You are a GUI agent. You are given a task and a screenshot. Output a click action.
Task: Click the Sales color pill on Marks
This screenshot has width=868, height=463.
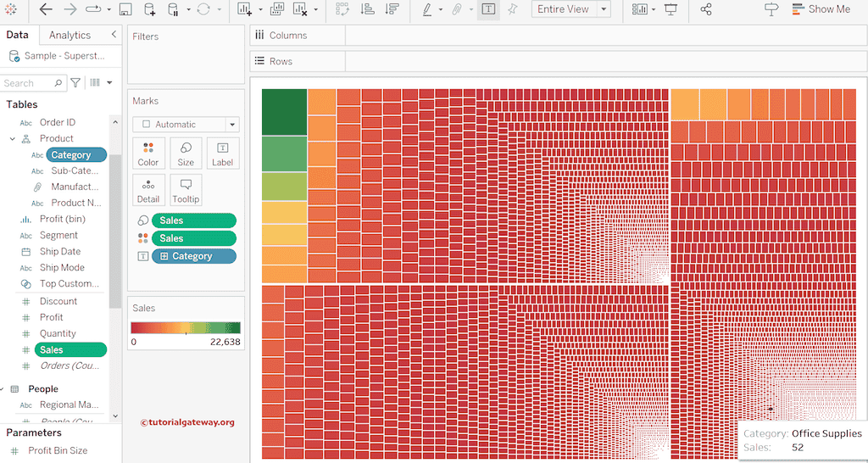pos(194,238)
